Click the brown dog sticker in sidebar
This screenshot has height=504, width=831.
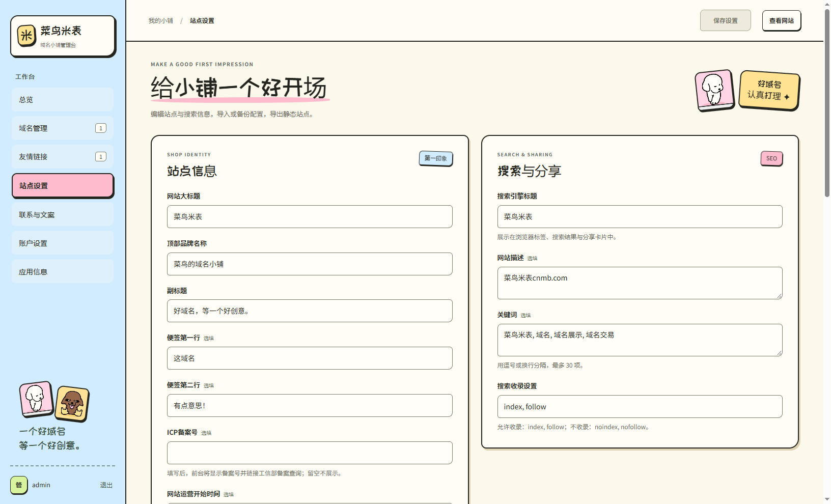pyautogui.click(x=72, y=404)
